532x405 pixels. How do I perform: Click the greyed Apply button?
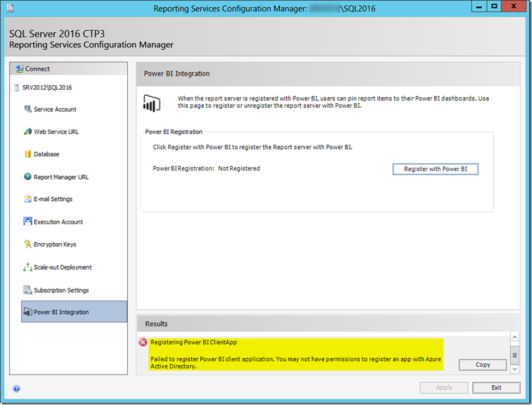click(x=444, y=388)
